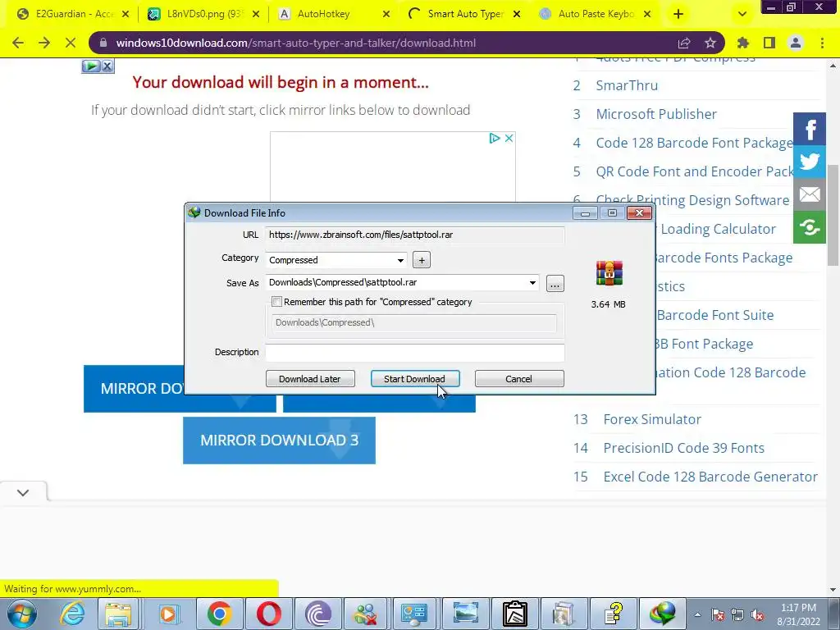Go back to previous page

click(x=18, y=43)
